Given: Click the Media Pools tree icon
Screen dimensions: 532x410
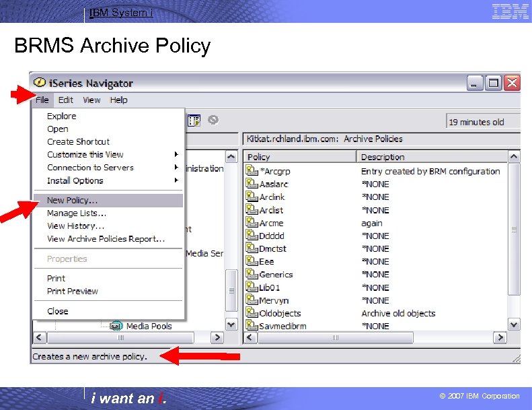Looking at the screenshot, I should [116, 326].
